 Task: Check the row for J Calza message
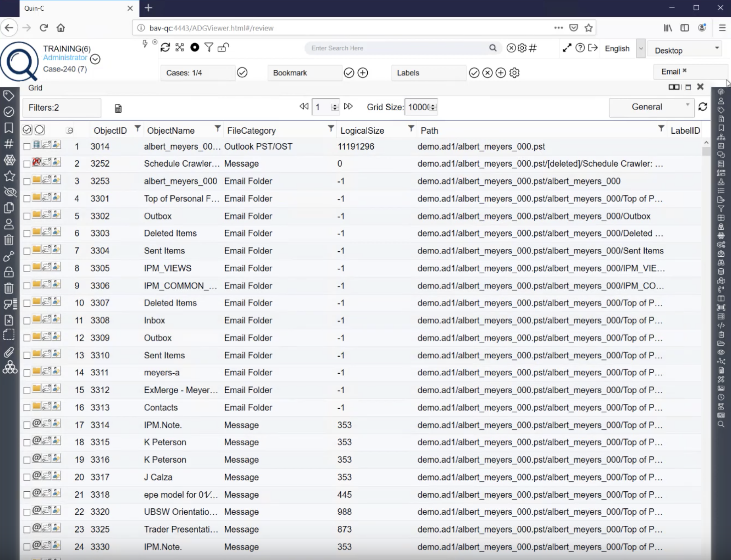click(x=27, y=477)
